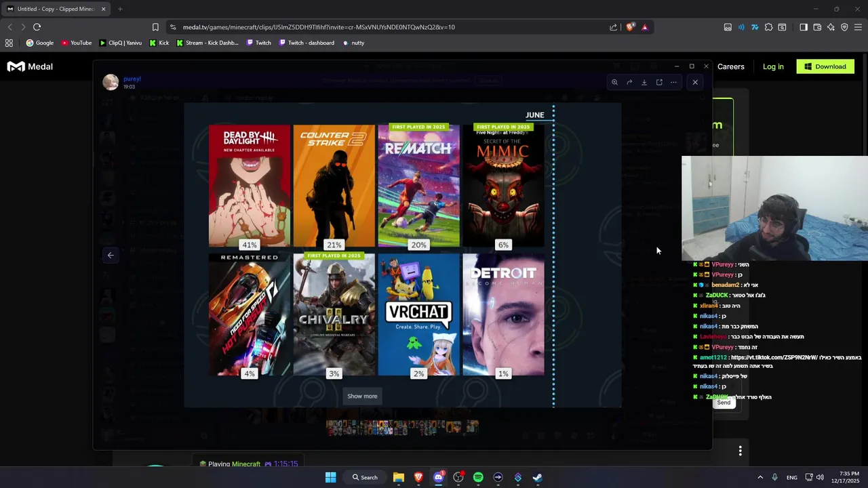Toggle the Brave sidebar panel

804,27
